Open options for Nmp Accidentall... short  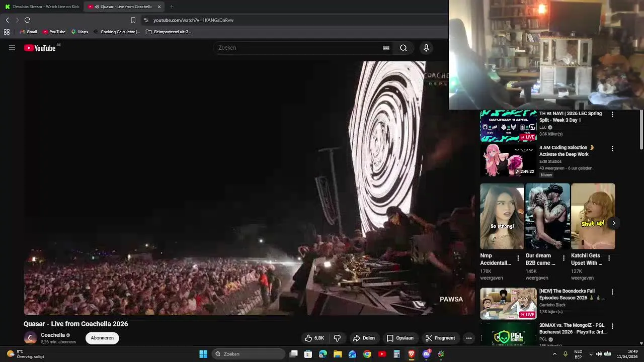(518, 258)
